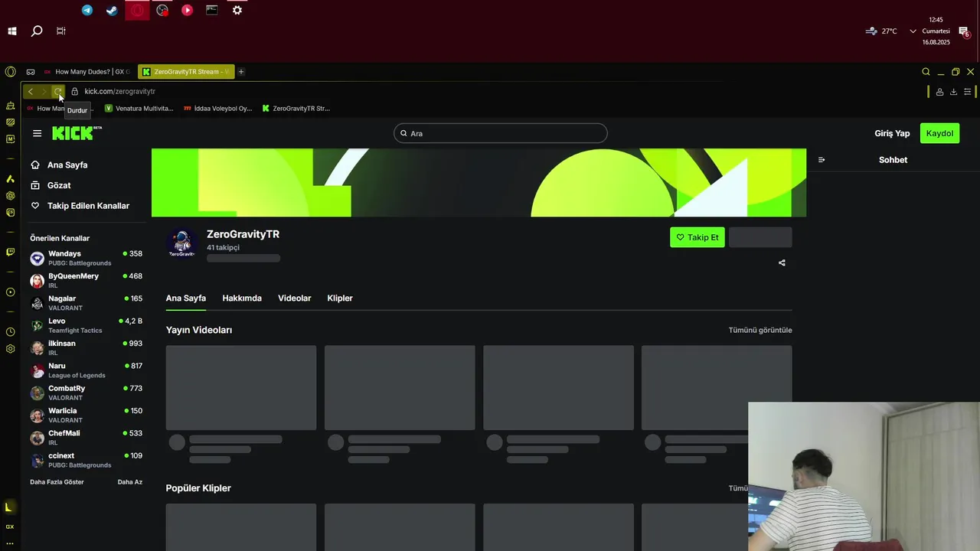
Task: Switch to the How Many Dudes browser tab
Action: [x=87, y=72]
